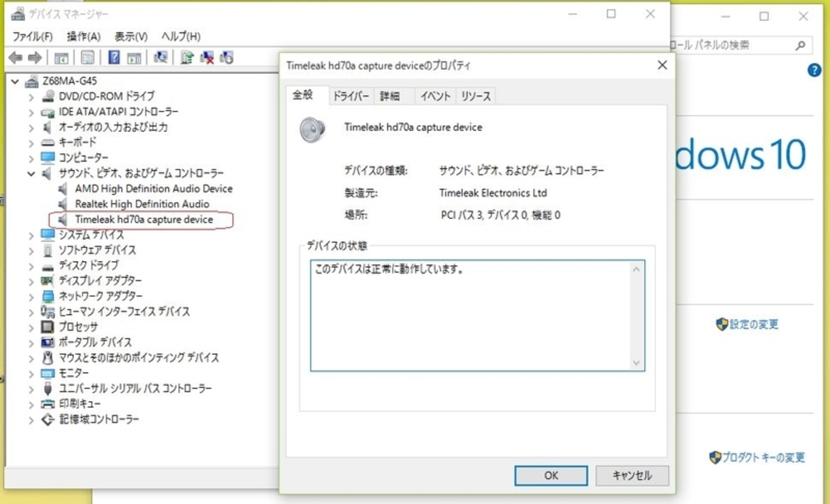
Task: Click the ネットワーク アダプター icon
Action: click(x=48, y=296)
